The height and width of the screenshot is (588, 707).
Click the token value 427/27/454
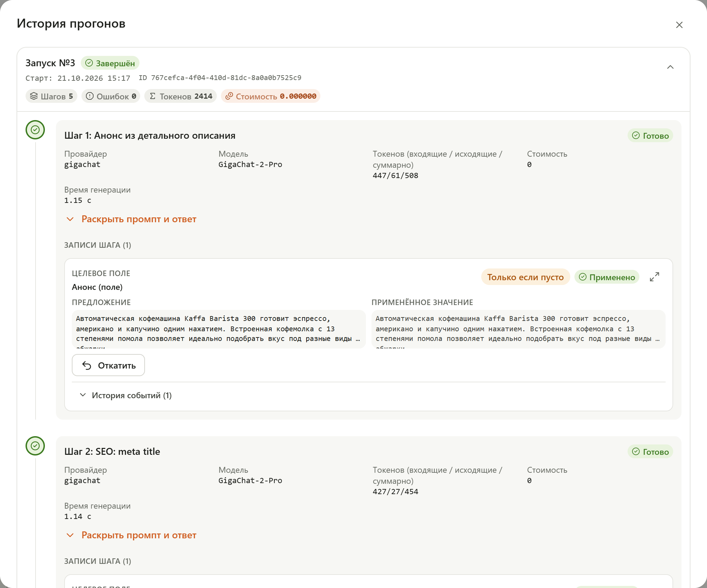tap(395, 492)
